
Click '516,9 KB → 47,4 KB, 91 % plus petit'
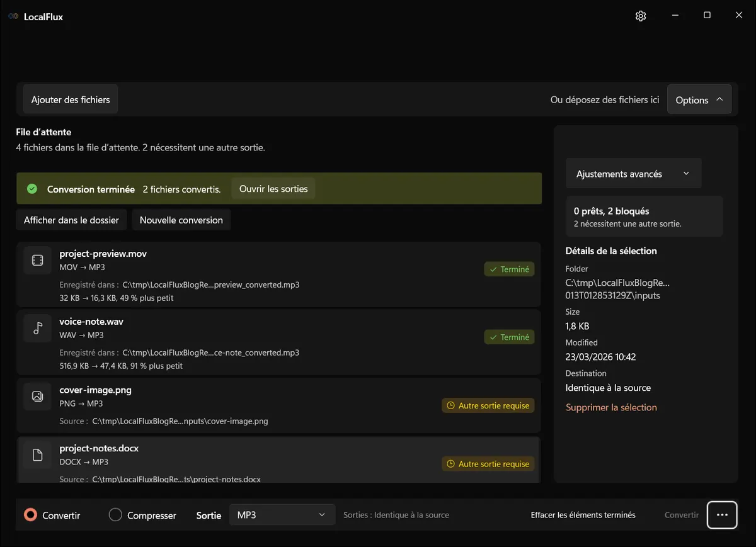point(121,366)
